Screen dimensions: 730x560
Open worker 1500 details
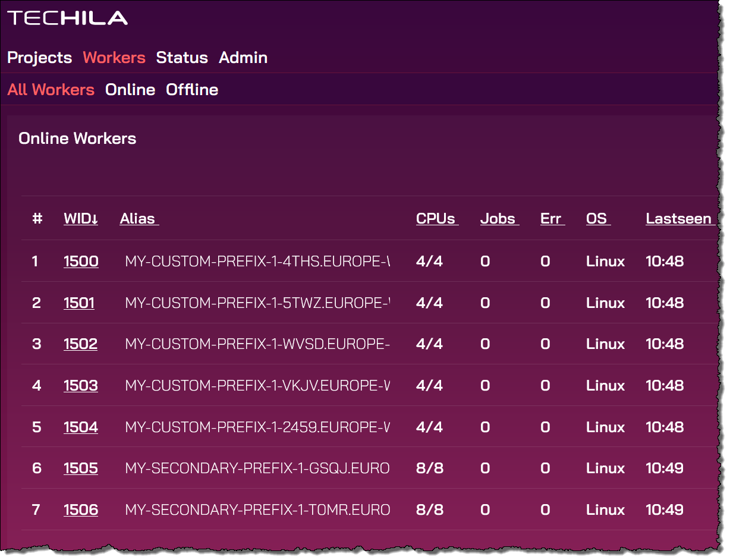pyautogui.click(x=81, y=262)
